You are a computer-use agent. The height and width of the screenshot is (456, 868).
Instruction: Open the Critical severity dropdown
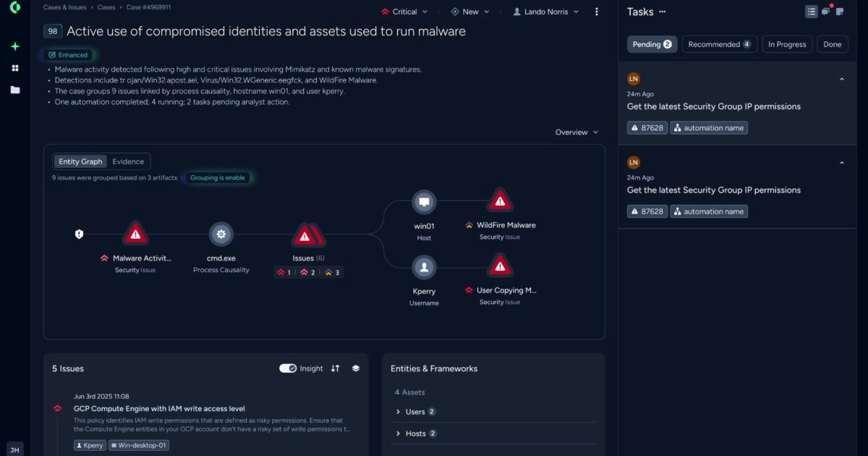click(x=404, y=12)
